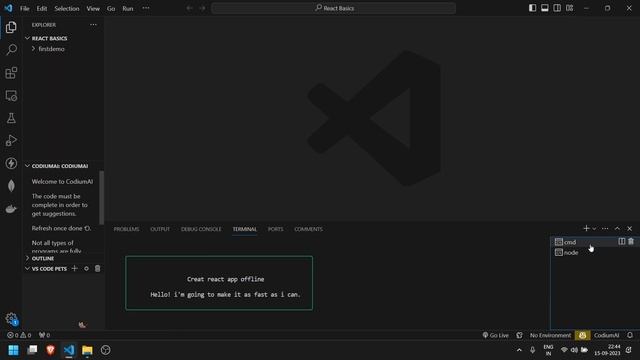
Task: Go back with navigation arrow
Action: (x=189, y=8)
